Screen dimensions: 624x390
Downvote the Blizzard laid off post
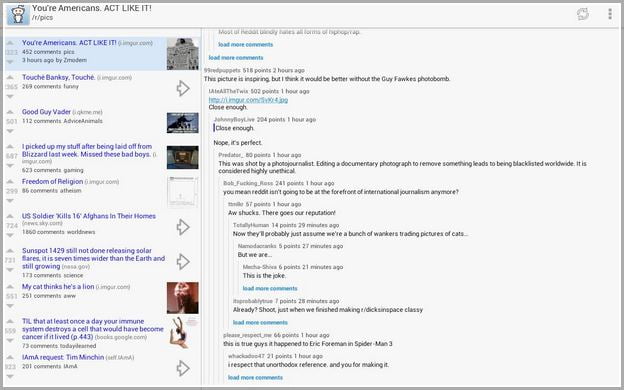[10, 166]
